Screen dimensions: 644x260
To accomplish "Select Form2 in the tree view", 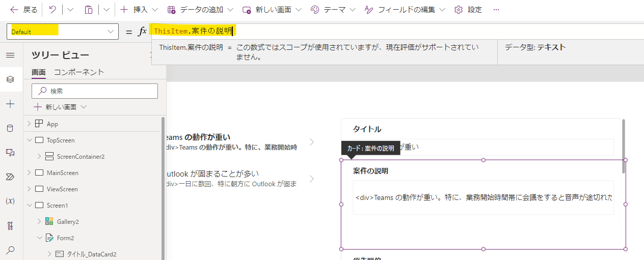I will (65, 238).
